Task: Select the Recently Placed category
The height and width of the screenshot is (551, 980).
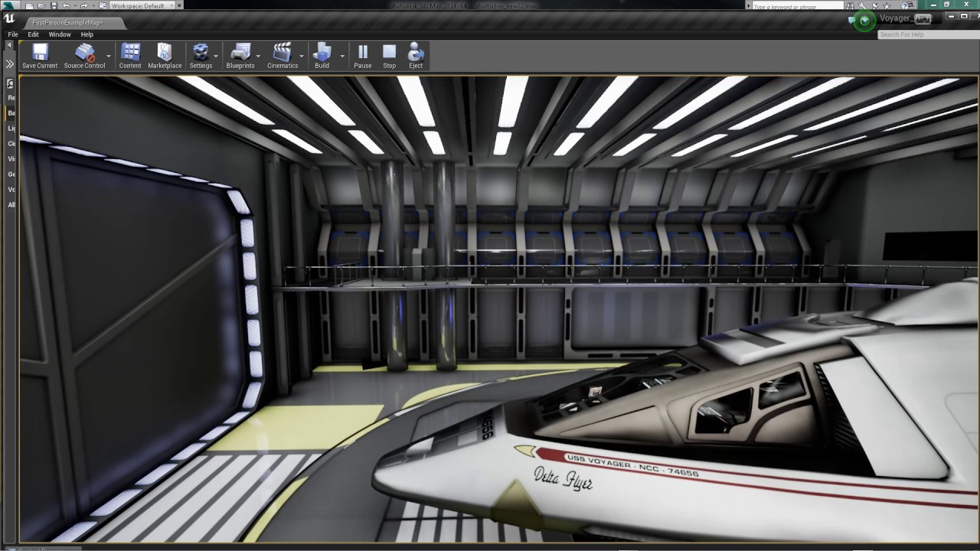Action: click(11, 98)
